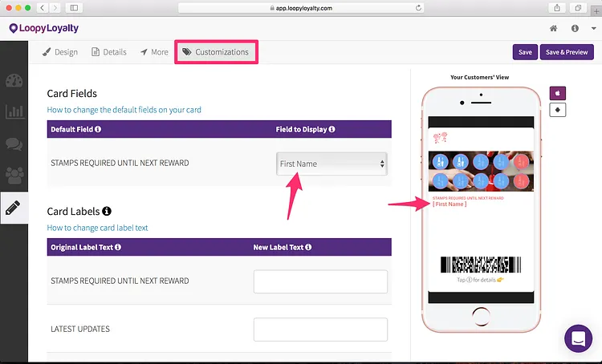Click the Safari address bar
This screenshot has height=364, width=602.
pyautogui.click(x=301, y=8)
